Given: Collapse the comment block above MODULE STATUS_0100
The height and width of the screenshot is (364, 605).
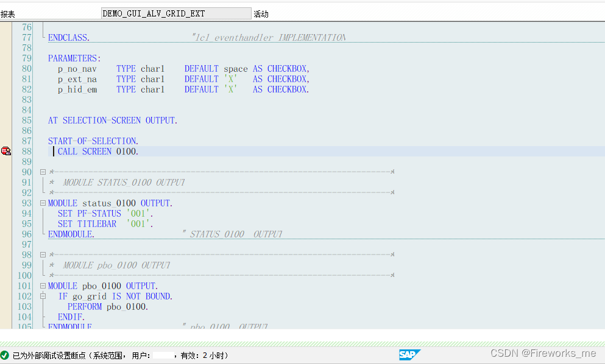Looking at the screenshot, I should [x=43, y=172].
